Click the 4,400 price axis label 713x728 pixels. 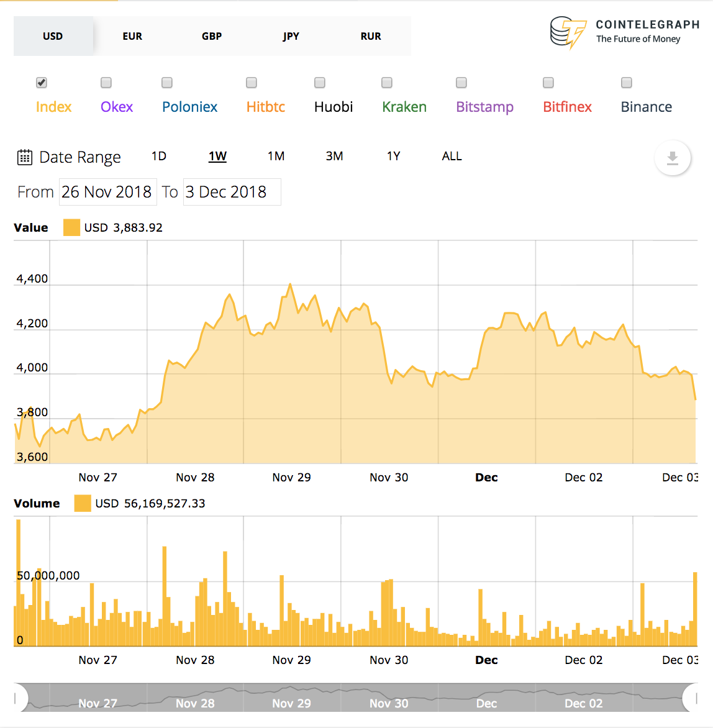(x=32, y=278)
